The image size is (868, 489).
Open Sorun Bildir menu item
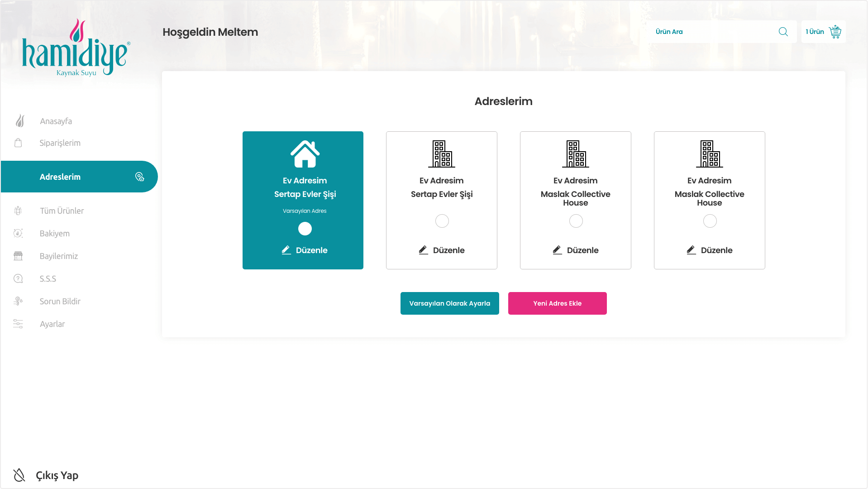tap(60, 302)
